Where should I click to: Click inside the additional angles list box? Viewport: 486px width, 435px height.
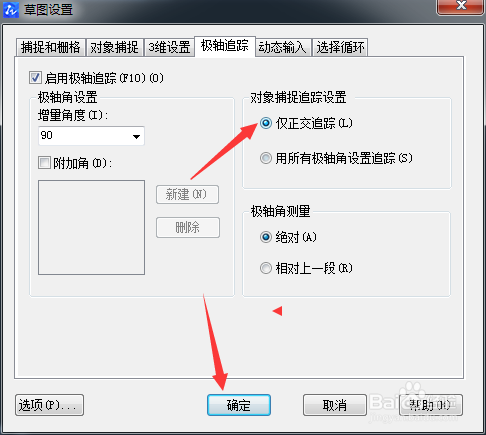(x=91, y=227)
